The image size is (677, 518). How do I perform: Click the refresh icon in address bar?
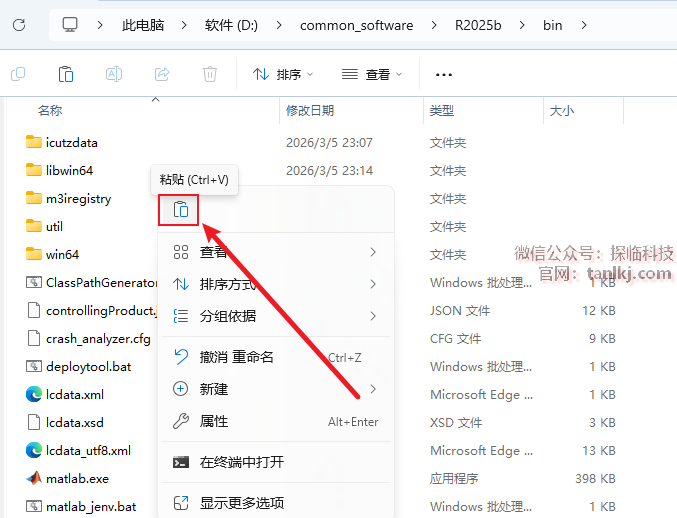(19, 25)
